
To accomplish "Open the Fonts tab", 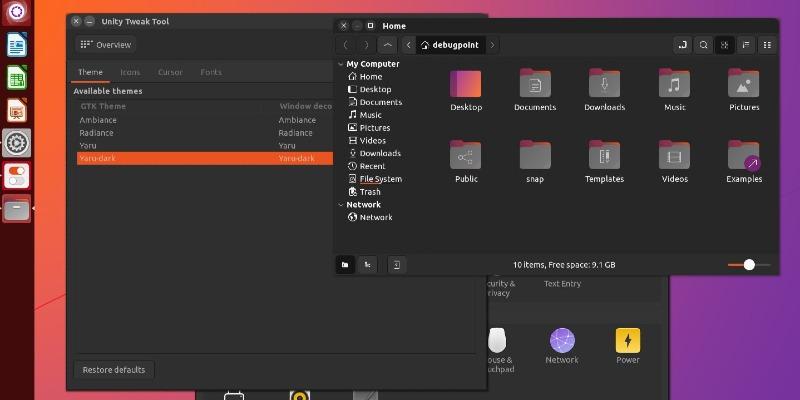I will pyautogui.click(x=211, y=72).
